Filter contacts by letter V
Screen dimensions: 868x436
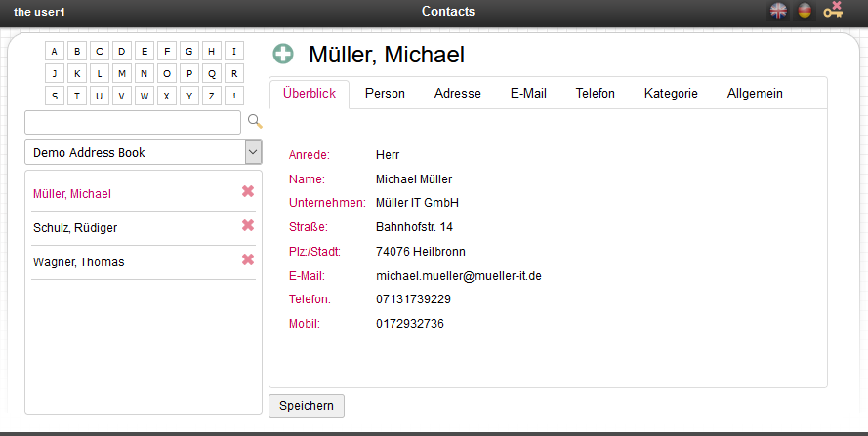pos(122,96)
